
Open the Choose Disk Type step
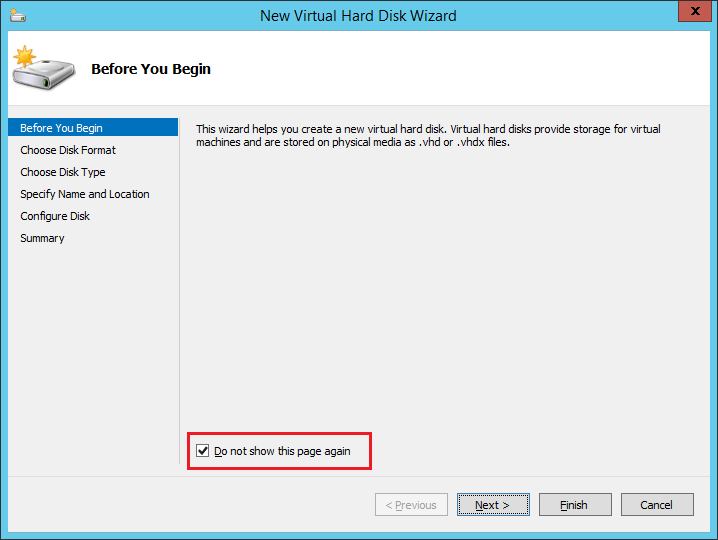click(63, 172)
